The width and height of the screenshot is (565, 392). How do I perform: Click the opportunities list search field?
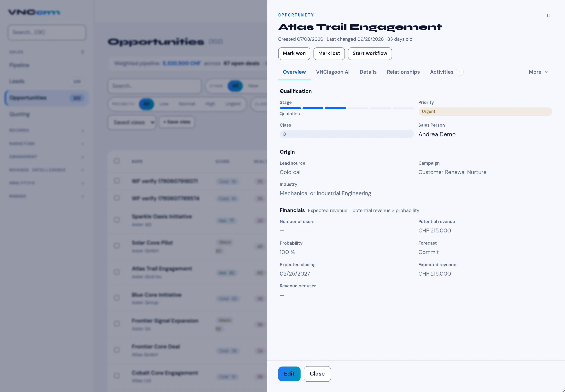point(155,86)
